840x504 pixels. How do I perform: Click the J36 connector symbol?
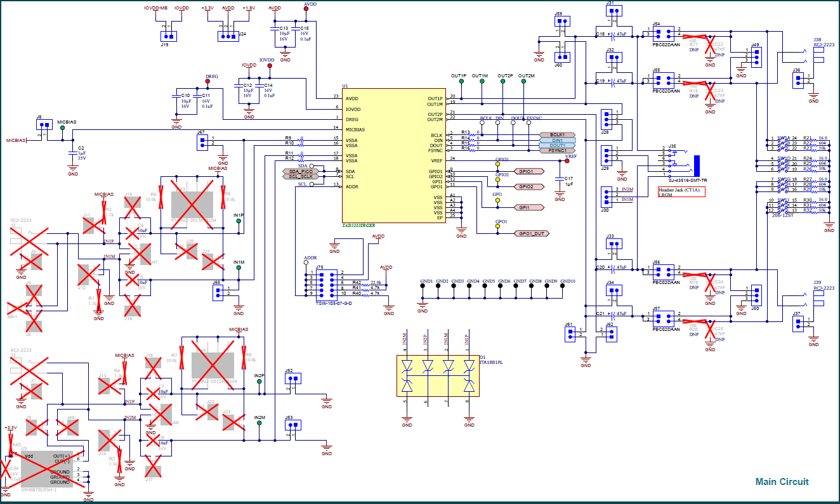pyautogui.click(x=799, y=79)
